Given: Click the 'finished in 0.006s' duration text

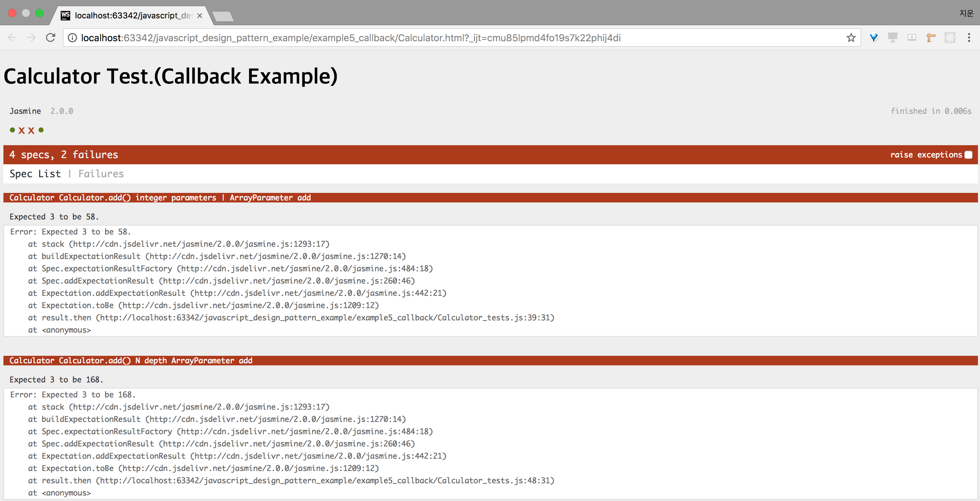Looking at the screenshot, I should (931, 111).
